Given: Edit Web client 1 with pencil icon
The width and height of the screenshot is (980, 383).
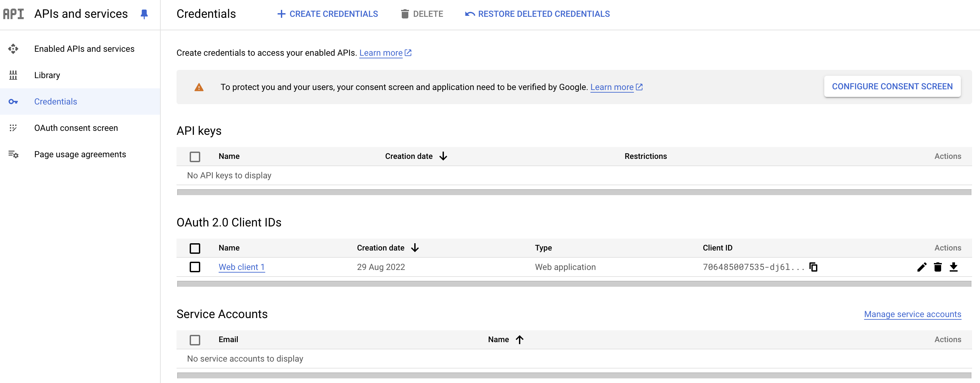Looking at the screenshot, I should pos(921,267).
